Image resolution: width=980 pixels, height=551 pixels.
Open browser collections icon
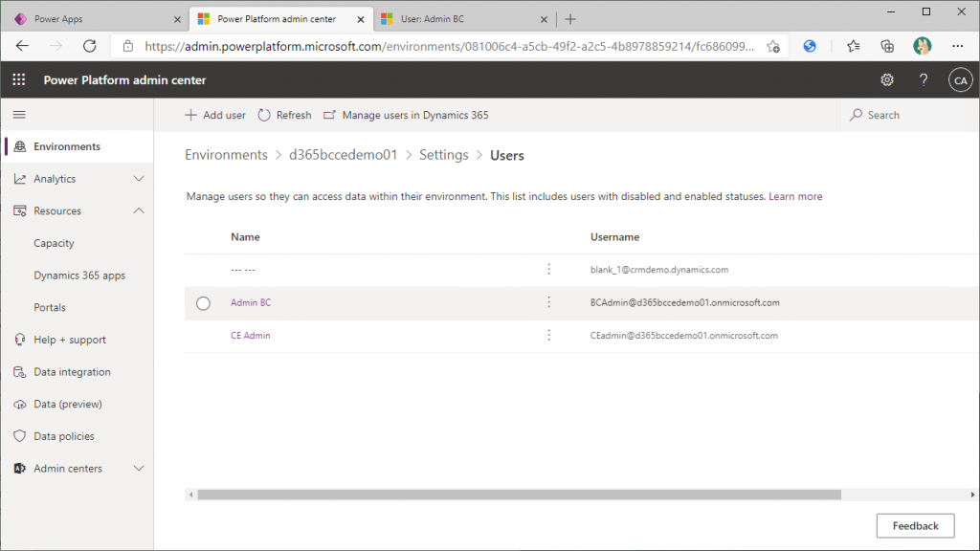887,46
